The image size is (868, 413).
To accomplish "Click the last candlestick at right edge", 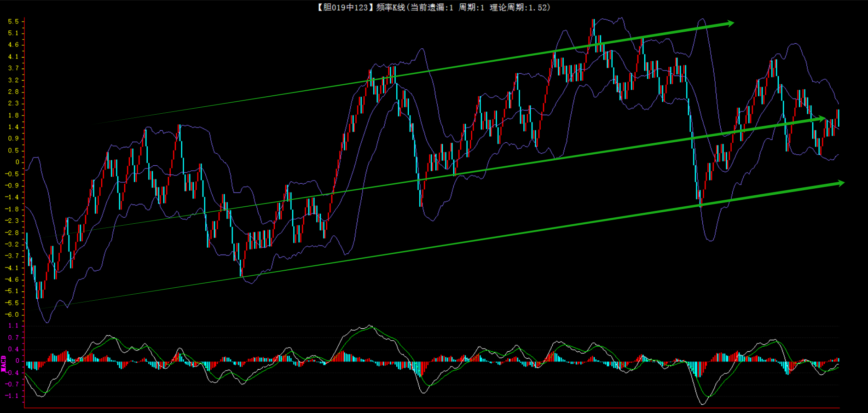I will point(838,118).
